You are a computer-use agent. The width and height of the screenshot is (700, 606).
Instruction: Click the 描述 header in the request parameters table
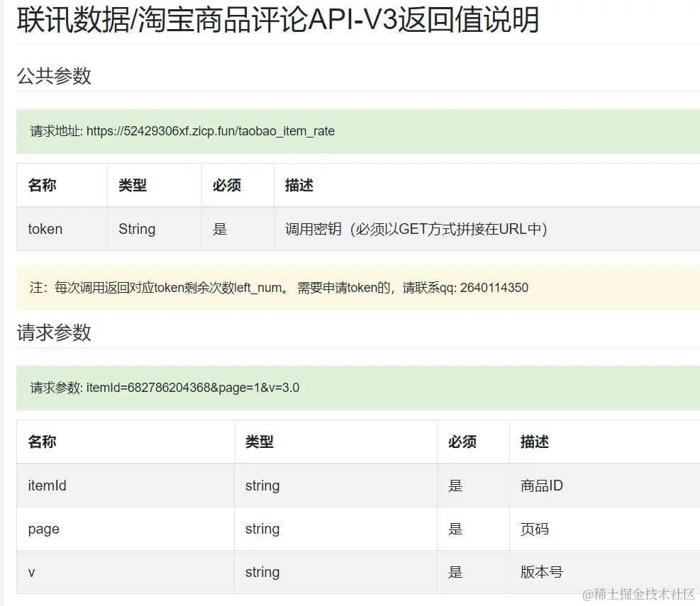pyautogui.click(x=534, y=442)
